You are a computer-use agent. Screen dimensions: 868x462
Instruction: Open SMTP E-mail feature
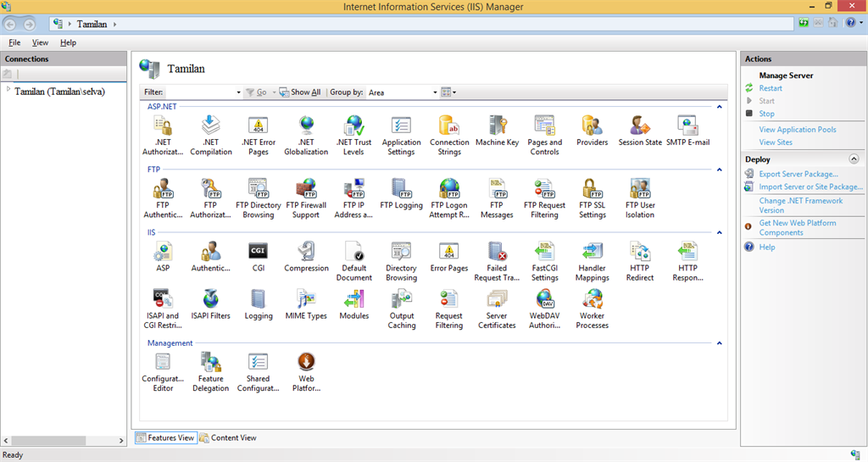click(x=687, y=131)
